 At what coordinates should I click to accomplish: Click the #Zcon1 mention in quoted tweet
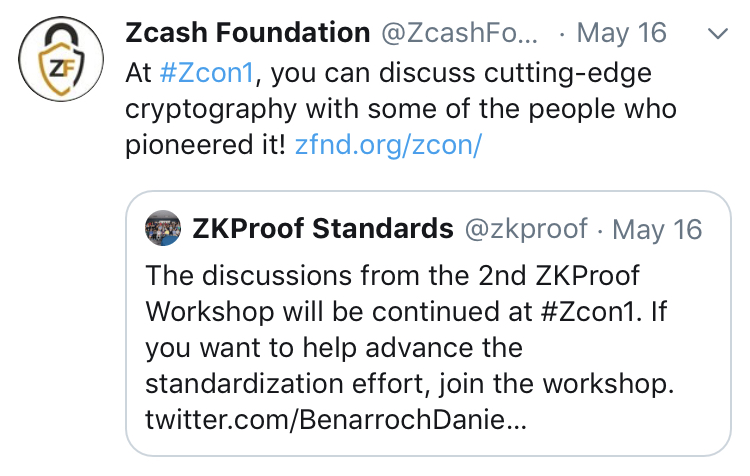591,312
